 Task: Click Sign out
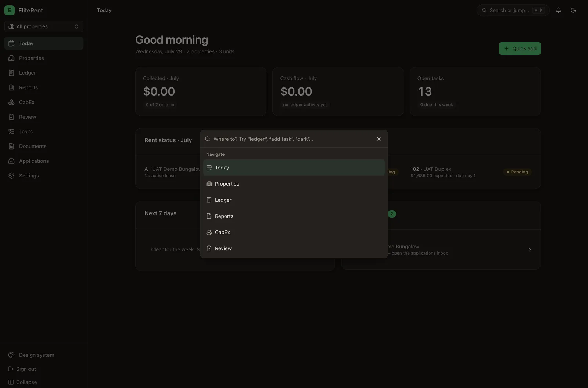coord(22,369)
